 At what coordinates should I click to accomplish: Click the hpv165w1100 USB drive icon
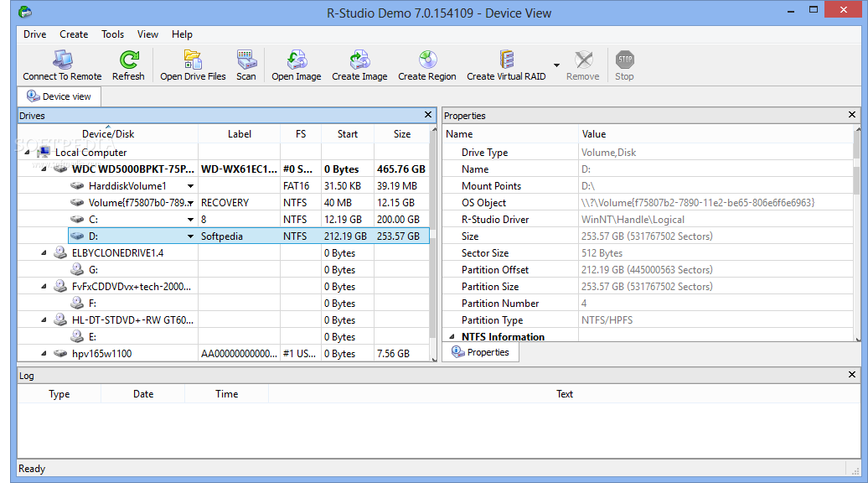point(60,353)
